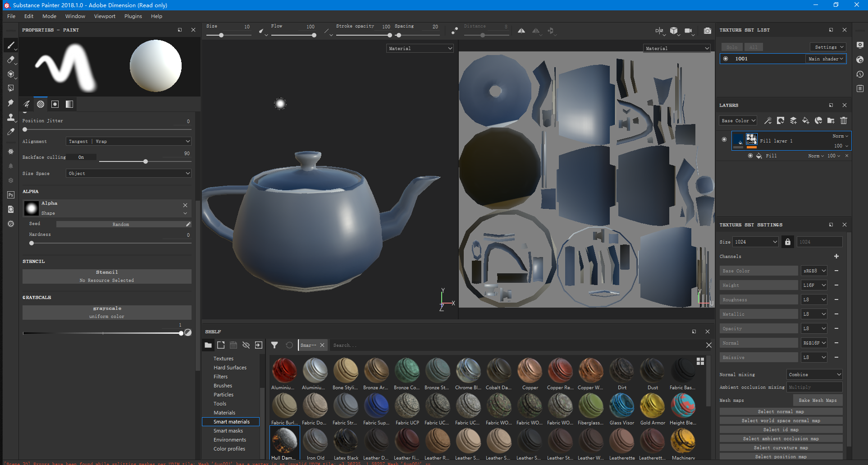Click Select normal map button
The height and width of the screenshot is (465, 868).
781,411
